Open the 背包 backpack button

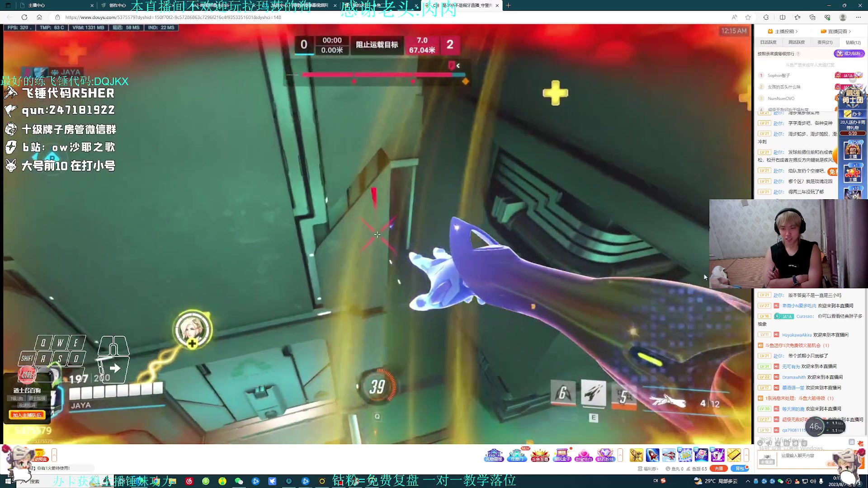pyautogui.click(x=740, y=469)
